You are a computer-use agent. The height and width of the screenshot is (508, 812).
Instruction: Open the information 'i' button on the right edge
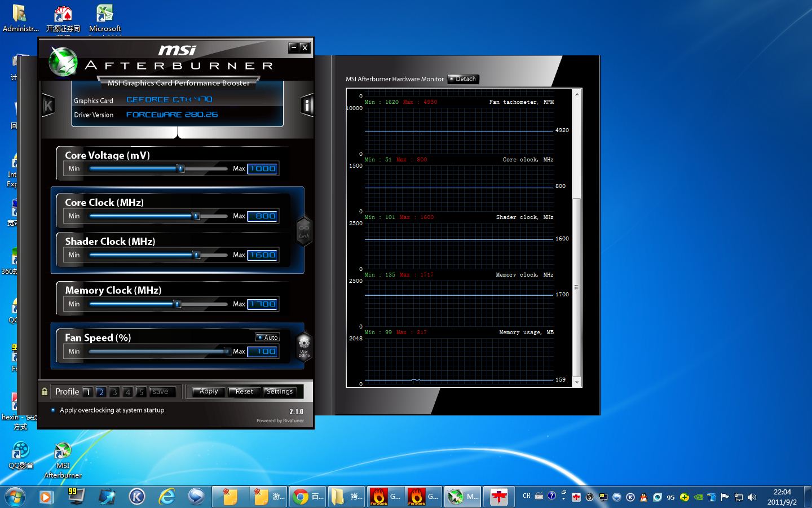307,105
